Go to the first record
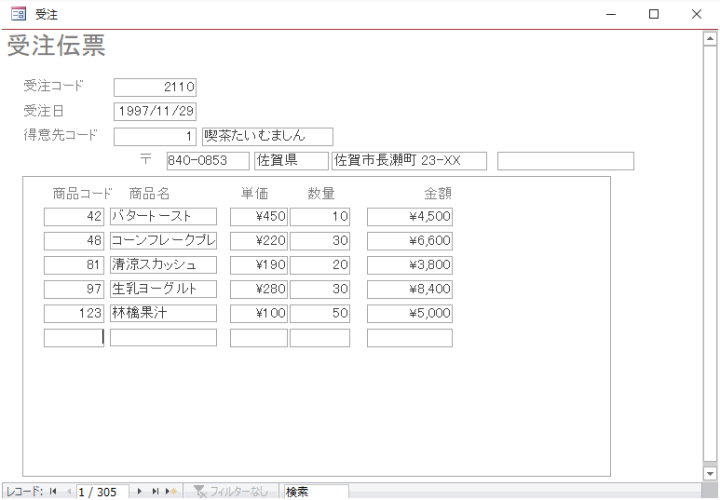This screenshot has height=500, width=720. click(x=54, y=492)
